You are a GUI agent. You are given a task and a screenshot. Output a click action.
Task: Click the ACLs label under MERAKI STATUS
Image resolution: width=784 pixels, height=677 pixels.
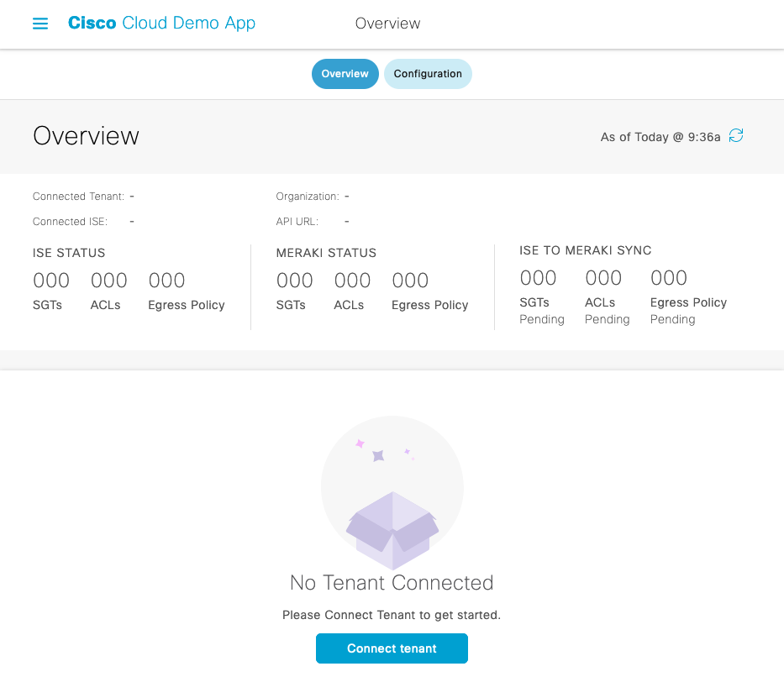(x=349, y=305)
